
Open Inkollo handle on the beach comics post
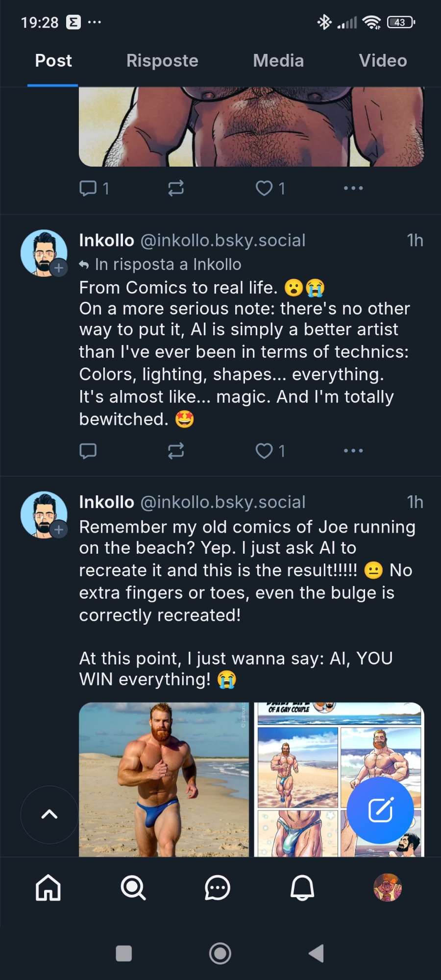(223, 502)
